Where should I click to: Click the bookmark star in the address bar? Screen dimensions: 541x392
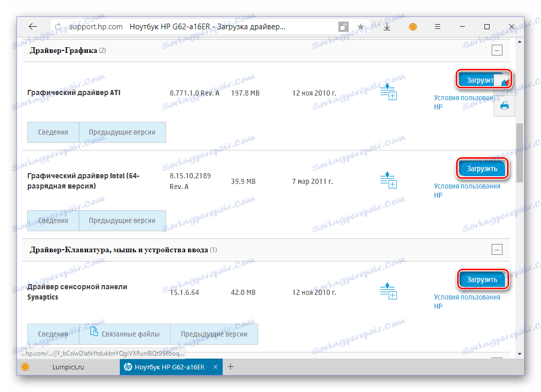pos(360,26)
